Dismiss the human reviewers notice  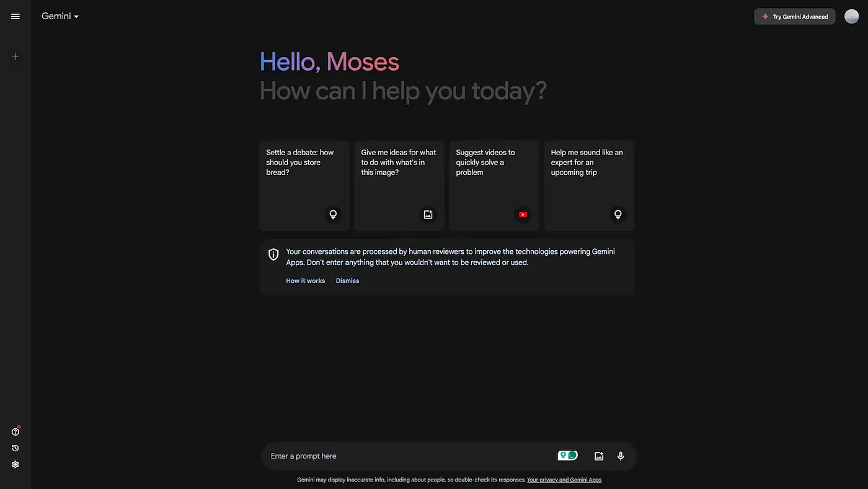coord(348,281)
